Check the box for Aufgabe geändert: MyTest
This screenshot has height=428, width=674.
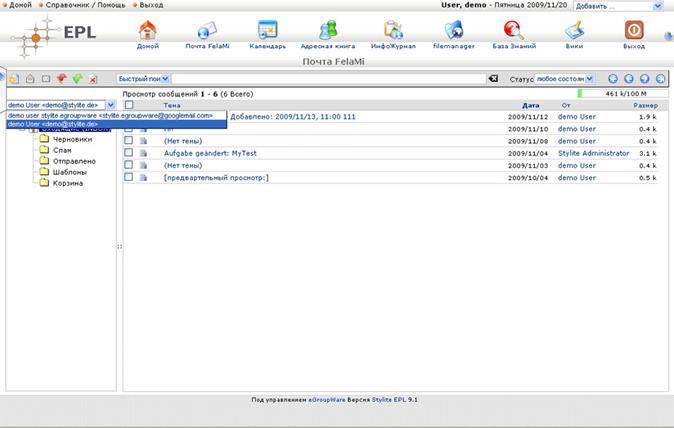click(129, 153)
